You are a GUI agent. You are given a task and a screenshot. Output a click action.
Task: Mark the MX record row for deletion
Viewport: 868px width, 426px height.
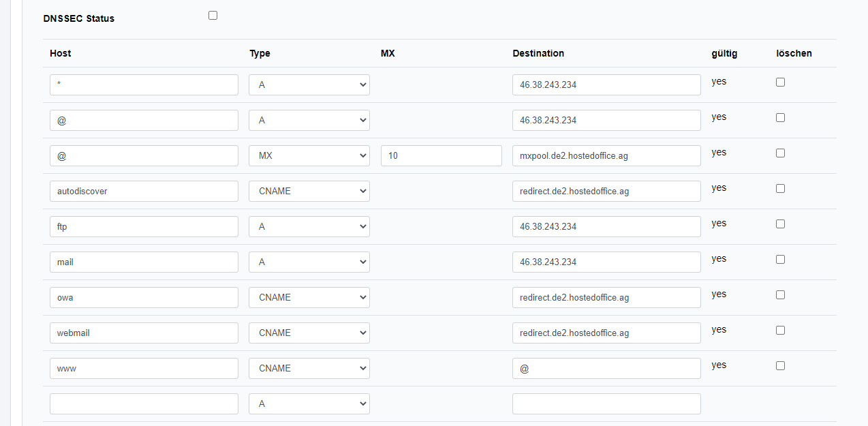point(780,153)
